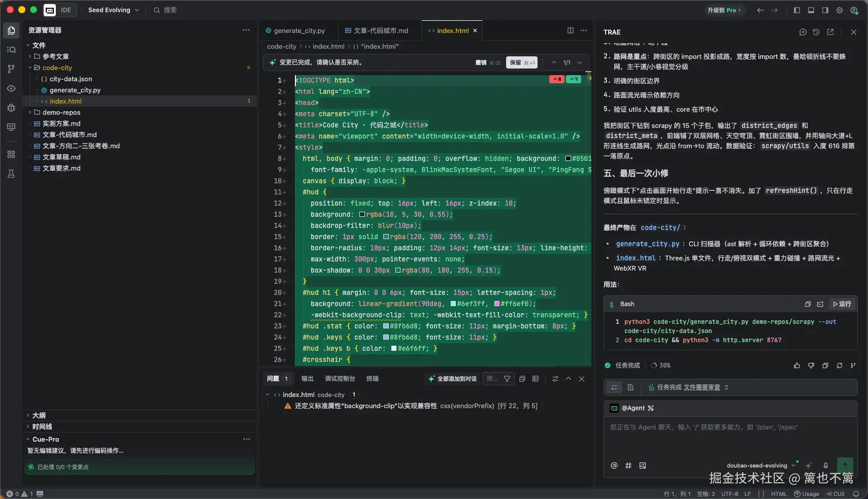Open the Testing flask icon in sidebar
The height and width of the screenshot is (499, 868).
tap(11, 174)
